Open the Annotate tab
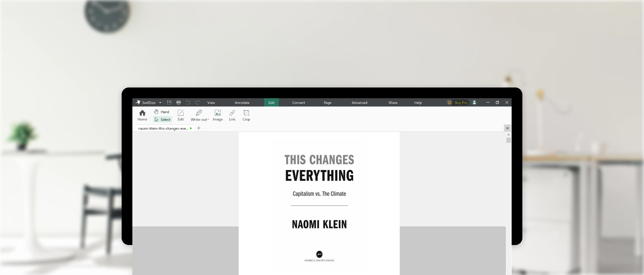This screenshot has width=644, height=275. point(242,103)
